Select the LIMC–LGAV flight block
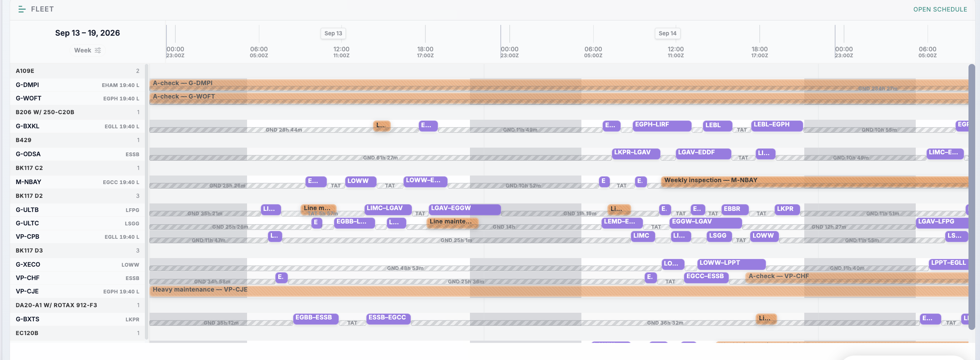The image size is (980, 360). (388, 209)
